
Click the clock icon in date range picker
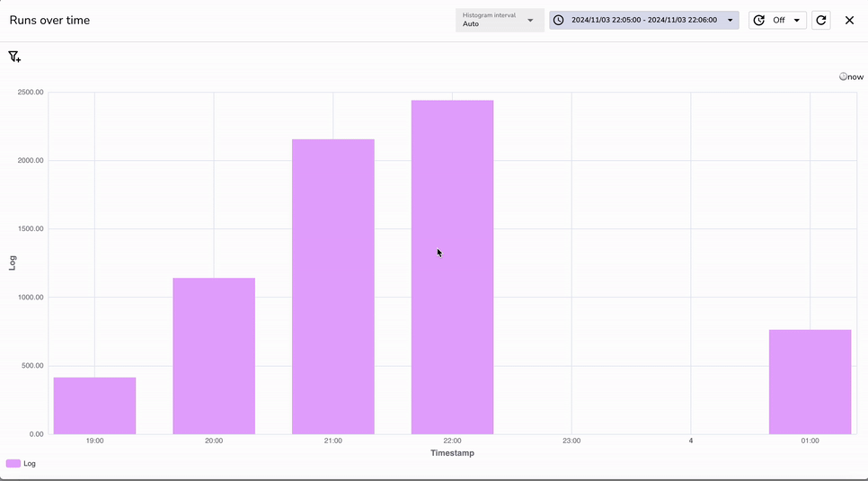click(559, 20)
